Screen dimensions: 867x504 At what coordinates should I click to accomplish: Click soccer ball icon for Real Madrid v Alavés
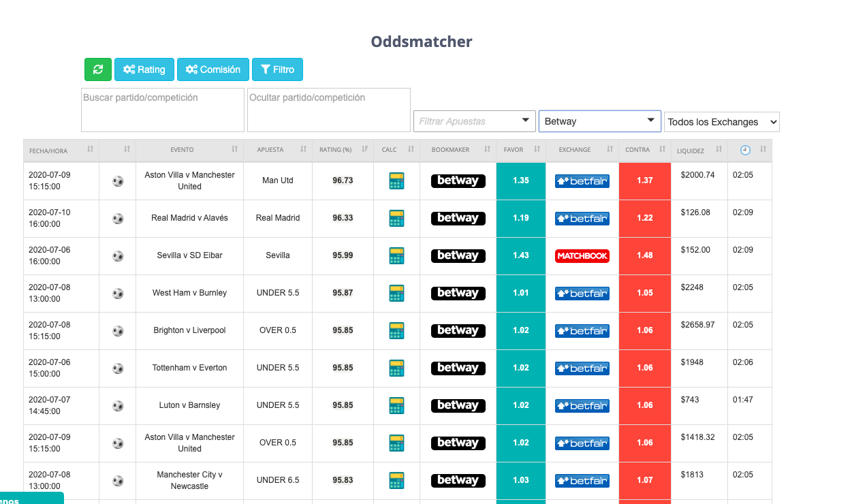tap(118, 219)
